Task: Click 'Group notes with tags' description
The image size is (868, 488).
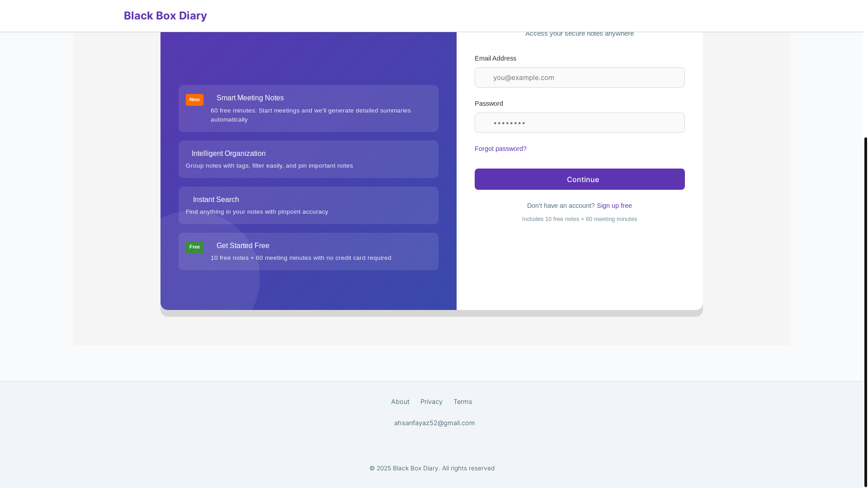Action: tap(269, 166)
